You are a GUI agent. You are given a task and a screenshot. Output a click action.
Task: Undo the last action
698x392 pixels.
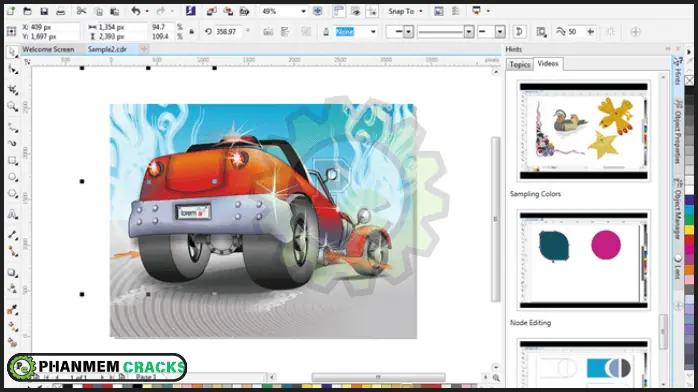point(135,11)
